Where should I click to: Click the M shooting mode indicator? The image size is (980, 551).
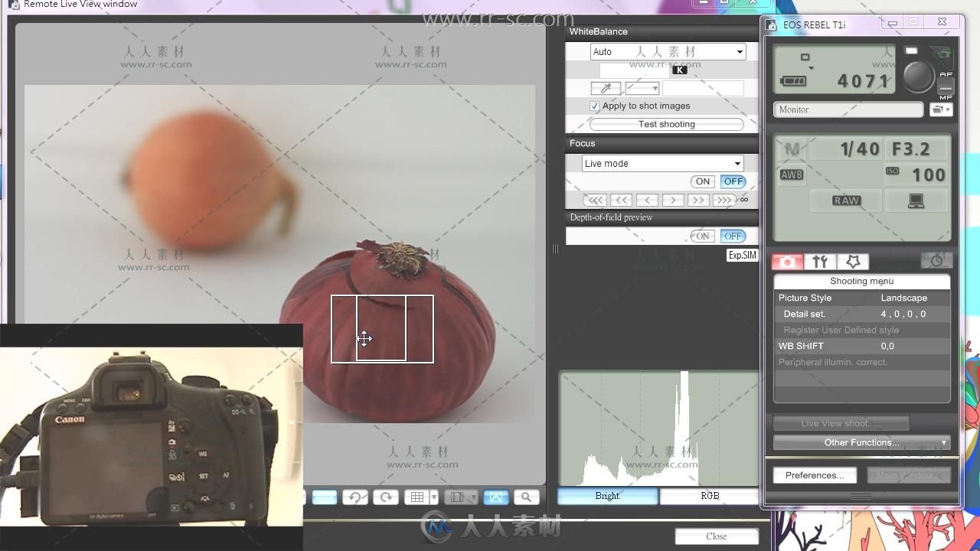tap(792, 149)
